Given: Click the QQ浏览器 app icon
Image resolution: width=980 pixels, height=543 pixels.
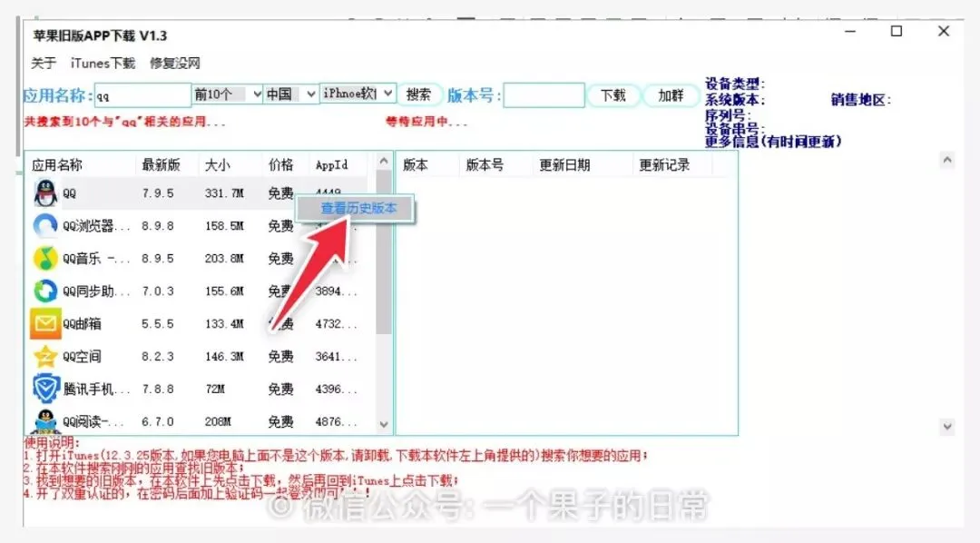Looking at the screenshot, I should point(45,225).
